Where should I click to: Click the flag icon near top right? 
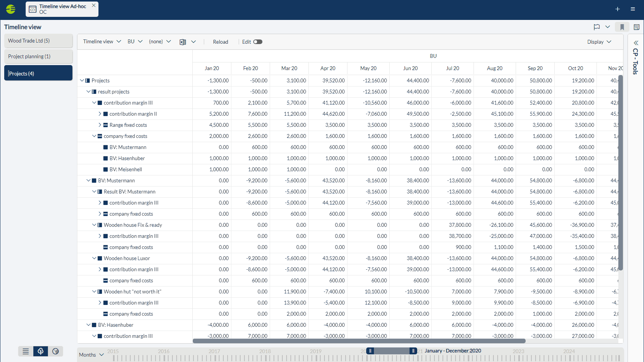[x=596, y=27]
